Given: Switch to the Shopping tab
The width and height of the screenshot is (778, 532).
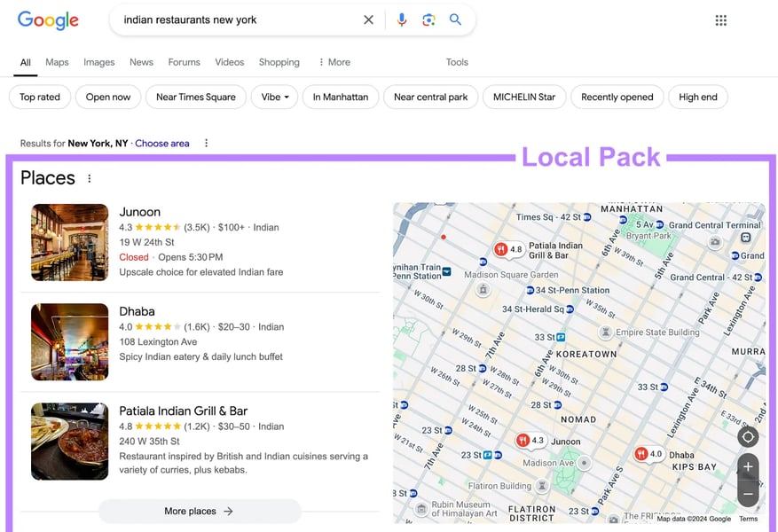Looking at the screenshot, I should [x=279, y=62].
